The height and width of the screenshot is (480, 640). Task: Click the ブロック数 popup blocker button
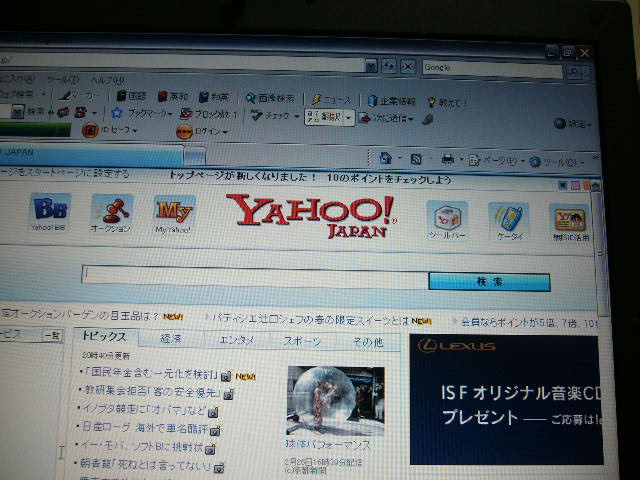[x=209, y=114]
